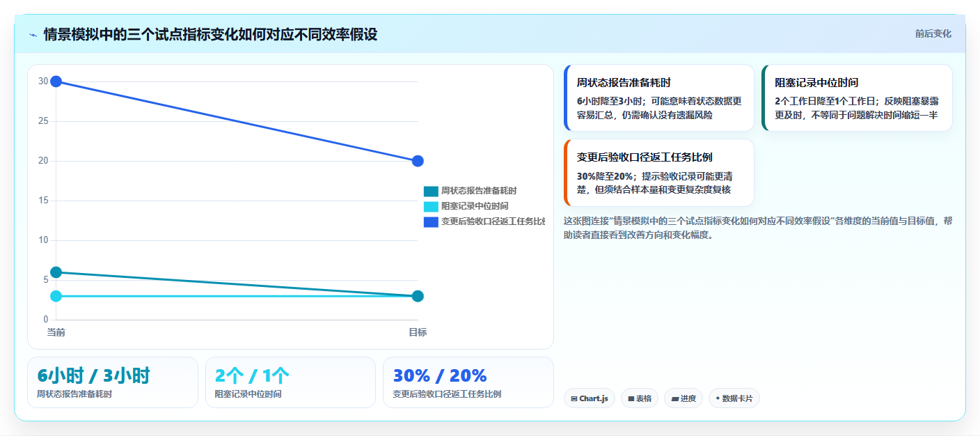Viewport: 980px width, 436px height.
Task: Click the 数据卡片 tag text
Action: 738,399
